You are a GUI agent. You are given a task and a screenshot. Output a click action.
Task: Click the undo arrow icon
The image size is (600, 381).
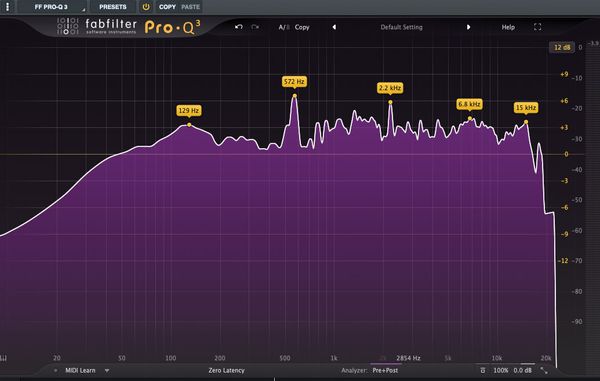(239, 27)
